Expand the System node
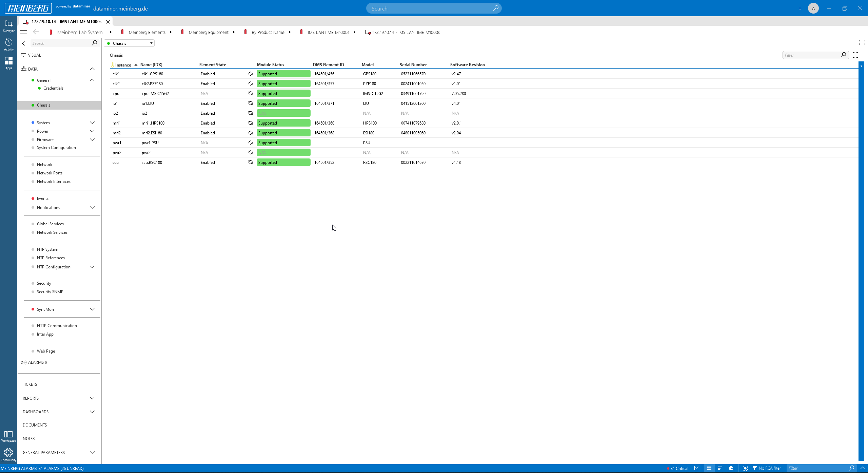Screen dimensions: 868x473 (x=92, y=122)
